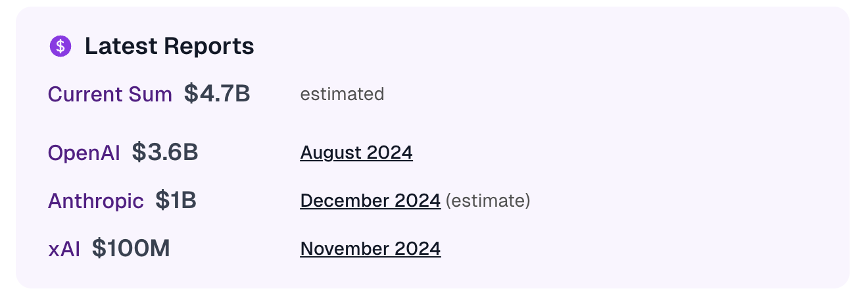Click the $3.6B OpenAI amount
Screen dimensions: 868x299
pos(165,153)
